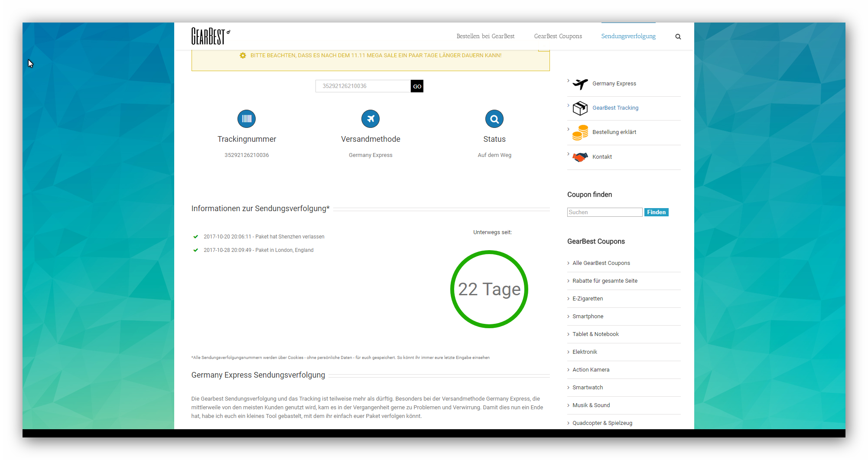
Task: Open the Smartwatch coupon category
Action: 588,388
